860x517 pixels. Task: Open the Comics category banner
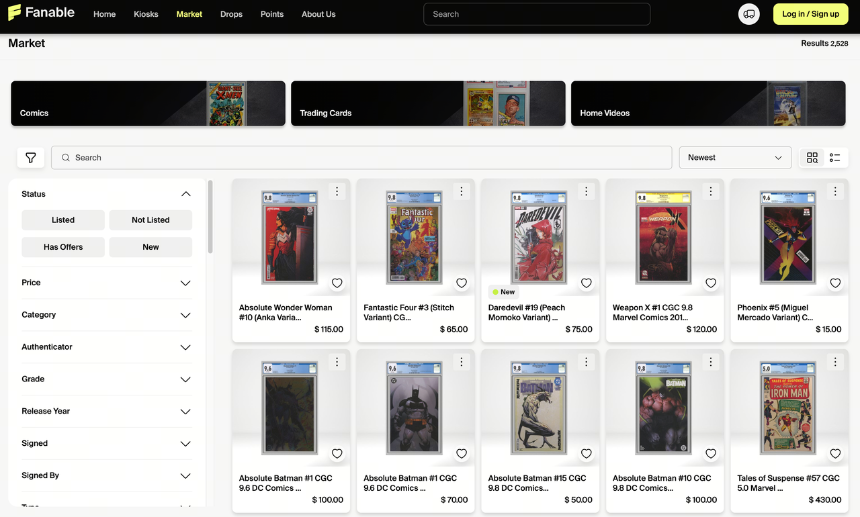(x=148, y=104)
